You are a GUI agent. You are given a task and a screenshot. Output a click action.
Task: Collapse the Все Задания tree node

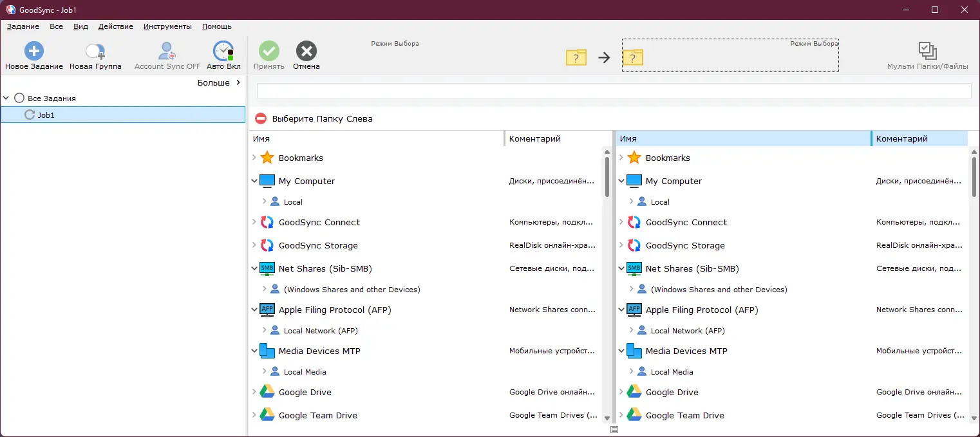pyautogui.click(x=6, y=98)
